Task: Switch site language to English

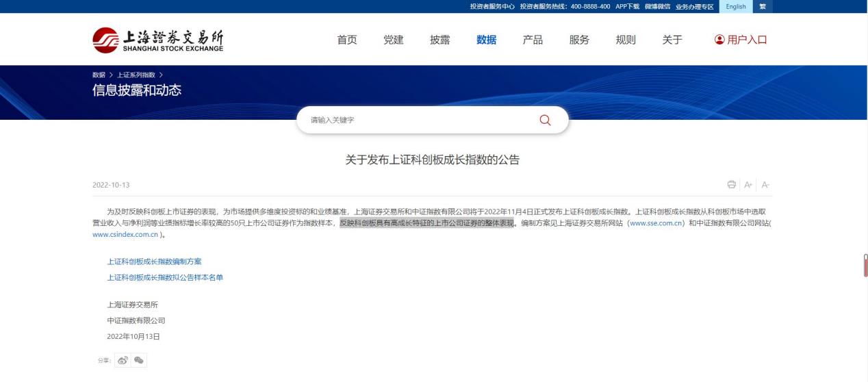Action: (736, 6)
